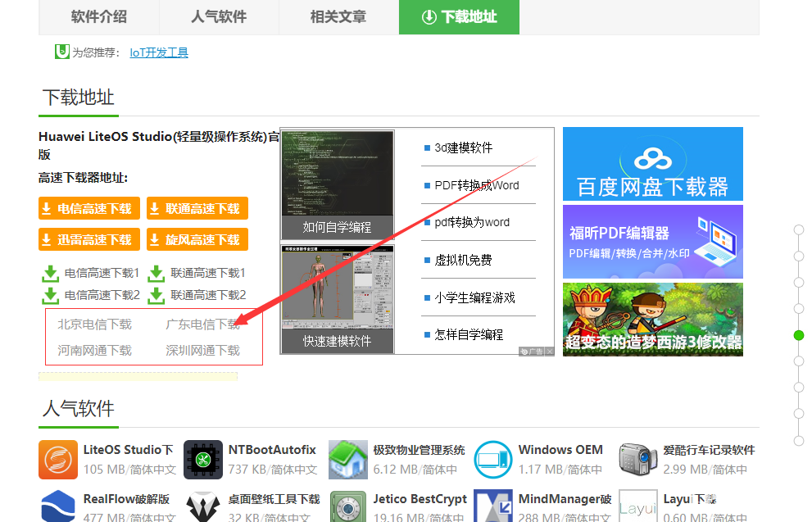Open the 下载地址 tab

[x=459, y=17]
